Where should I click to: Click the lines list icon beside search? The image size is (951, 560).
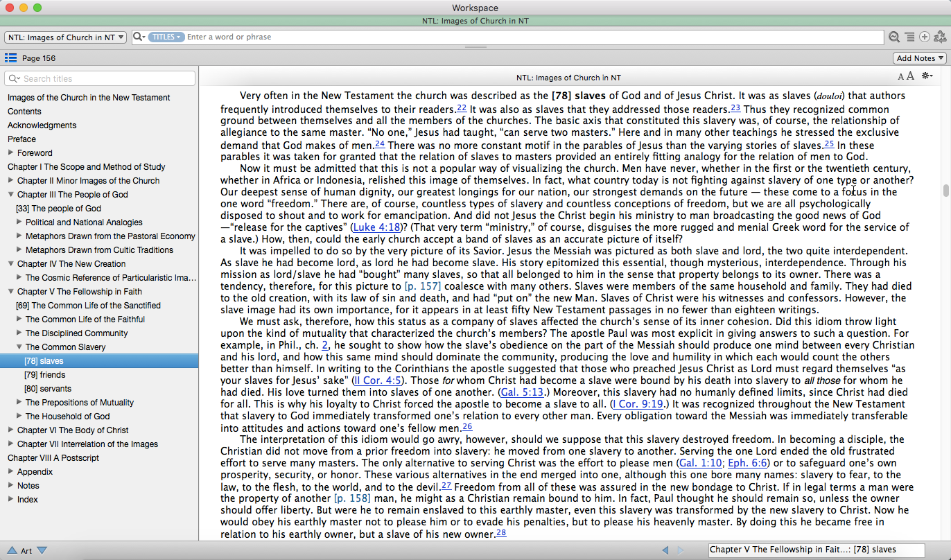[x=909, y=37]
